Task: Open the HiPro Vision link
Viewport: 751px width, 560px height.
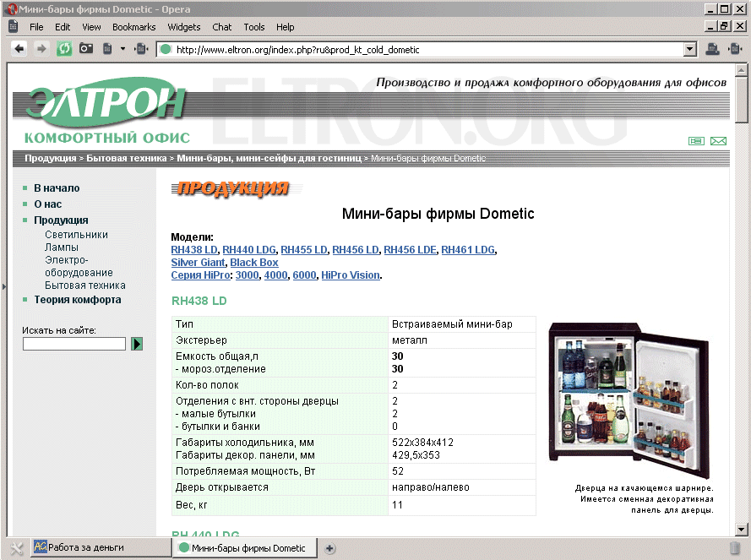Action: click(x=351, y=275)
